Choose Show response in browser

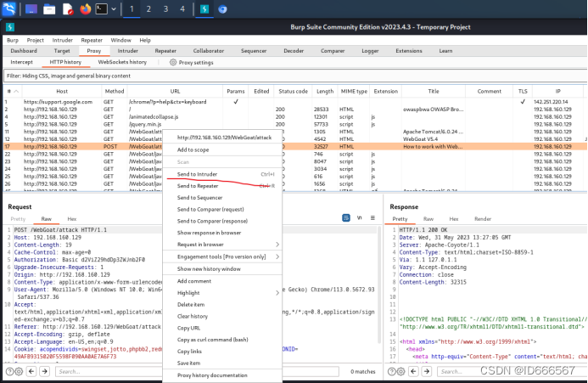222,233
